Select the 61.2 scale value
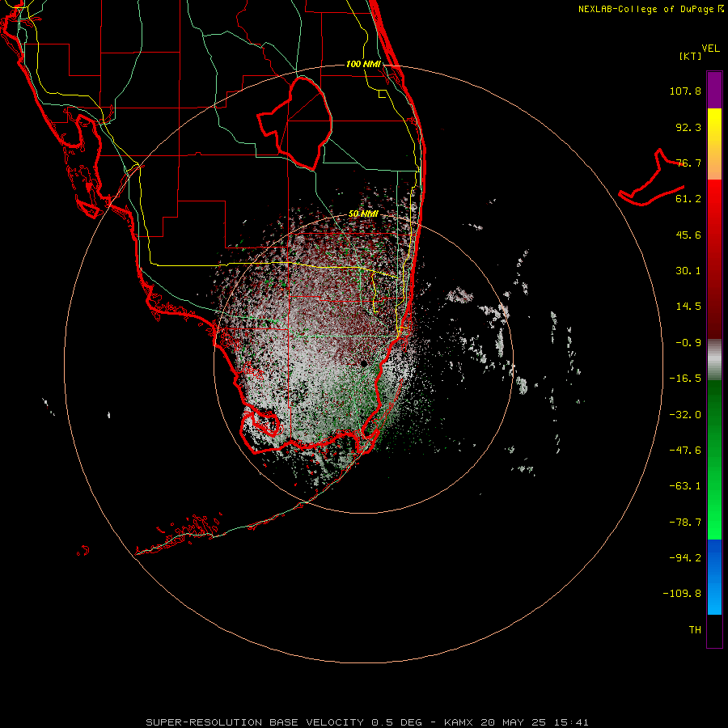 tap(688, 199)
